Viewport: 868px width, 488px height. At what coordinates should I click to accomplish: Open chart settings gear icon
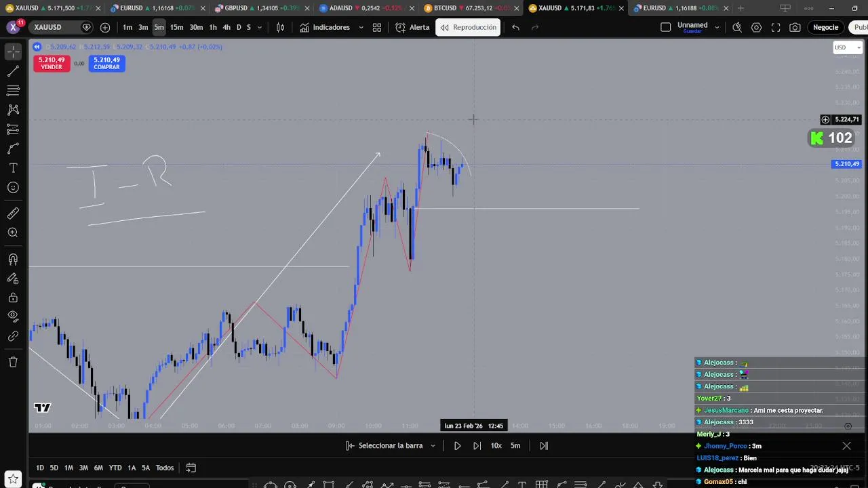[x=756, y=27]
